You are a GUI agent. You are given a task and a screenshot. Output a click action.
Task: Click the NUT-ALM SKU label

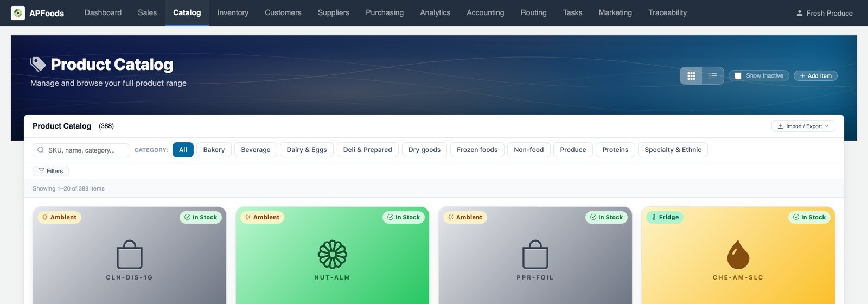(333, 277)
